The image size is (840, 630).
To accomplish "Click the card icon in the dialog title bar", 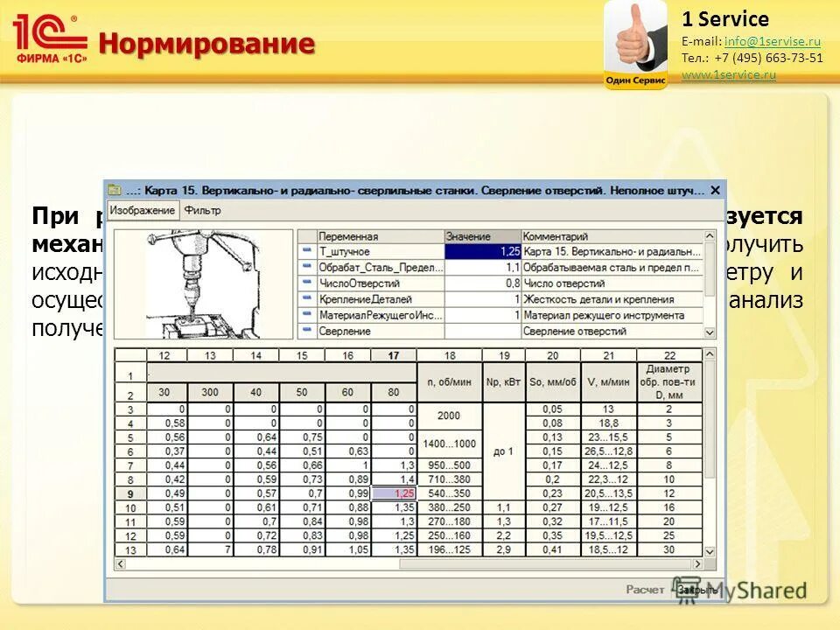I will (114, 188).
